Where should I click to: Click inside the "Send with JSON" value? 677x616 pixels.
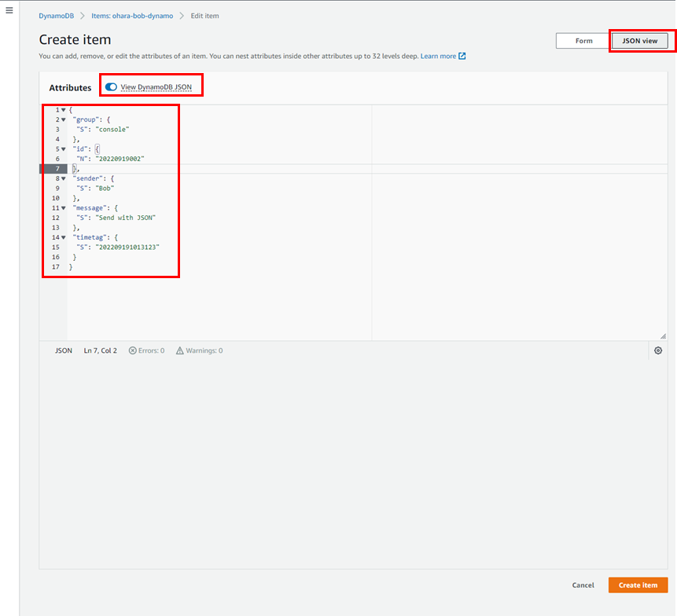[x=127, y=218]
